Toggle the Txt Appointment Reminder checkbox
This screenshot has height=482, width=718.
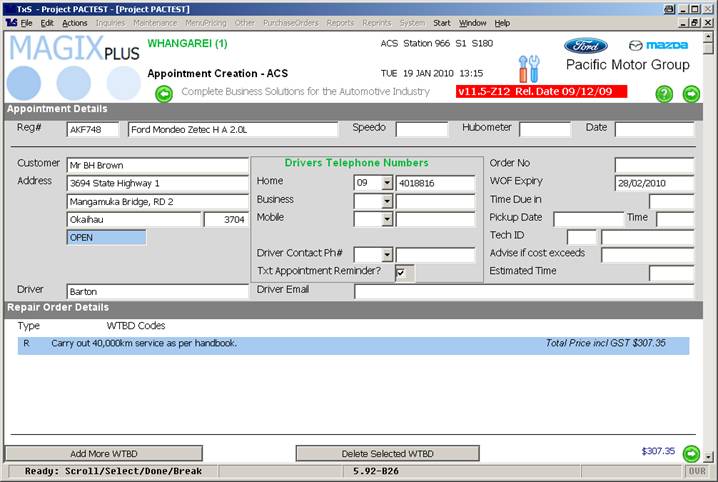pos(401,273)
